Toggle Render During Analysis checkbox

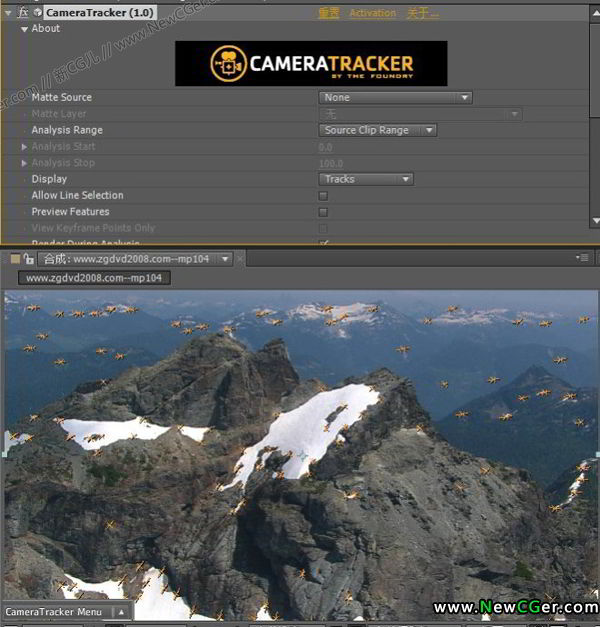(323, 242)
